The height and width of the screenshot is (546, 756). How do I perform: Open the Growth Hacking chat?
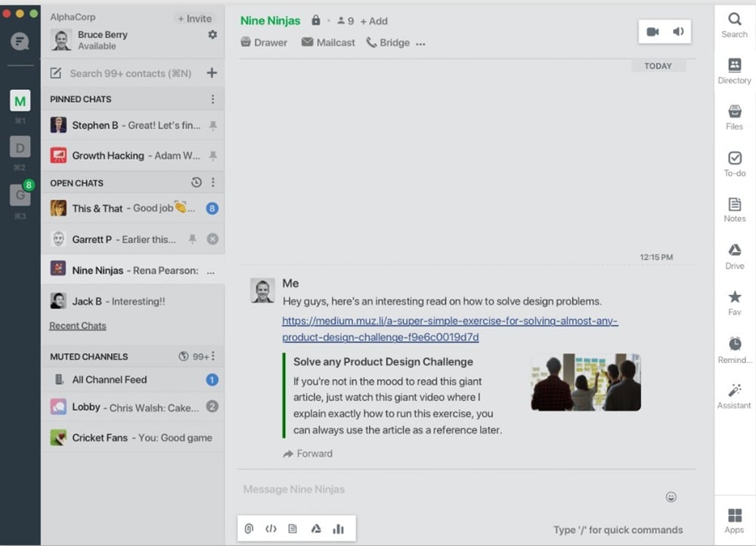pyautogui.click(x=132, y=155)
